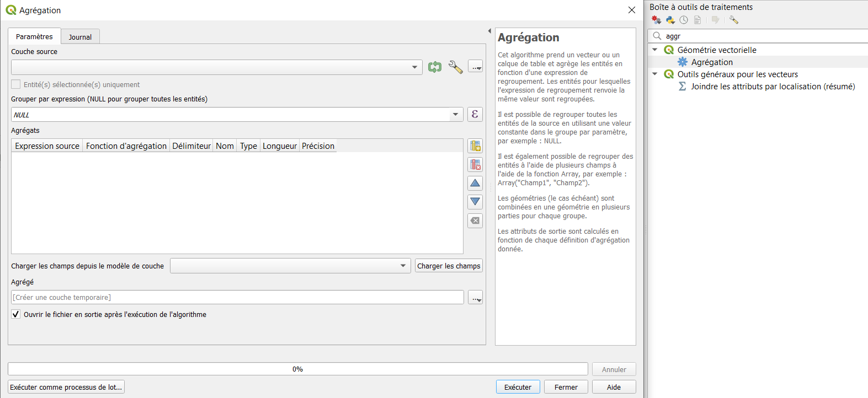Viewport: 868px width, 398px height.
Task: Click the Longueur column header
Action: coord(280,146)
